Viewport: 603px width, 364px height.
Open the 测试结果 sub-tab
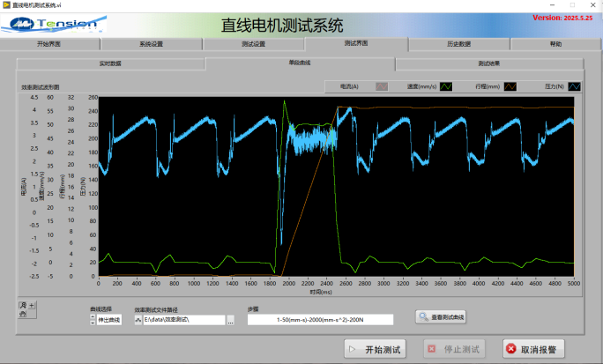(x=488, y=63)
